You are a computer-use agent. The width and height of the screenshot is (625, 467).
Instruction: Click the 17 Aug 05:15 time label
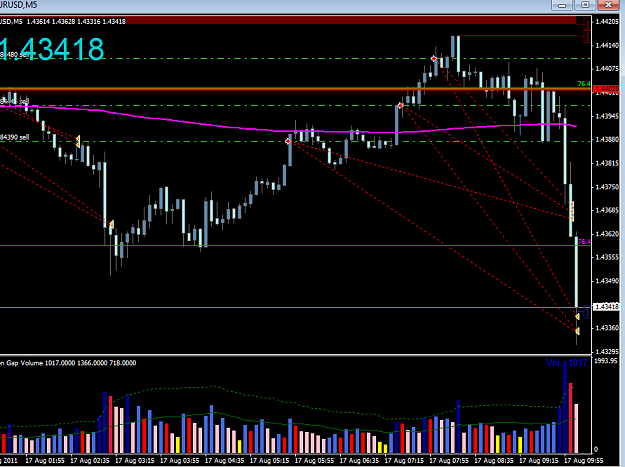pos(270,461)
